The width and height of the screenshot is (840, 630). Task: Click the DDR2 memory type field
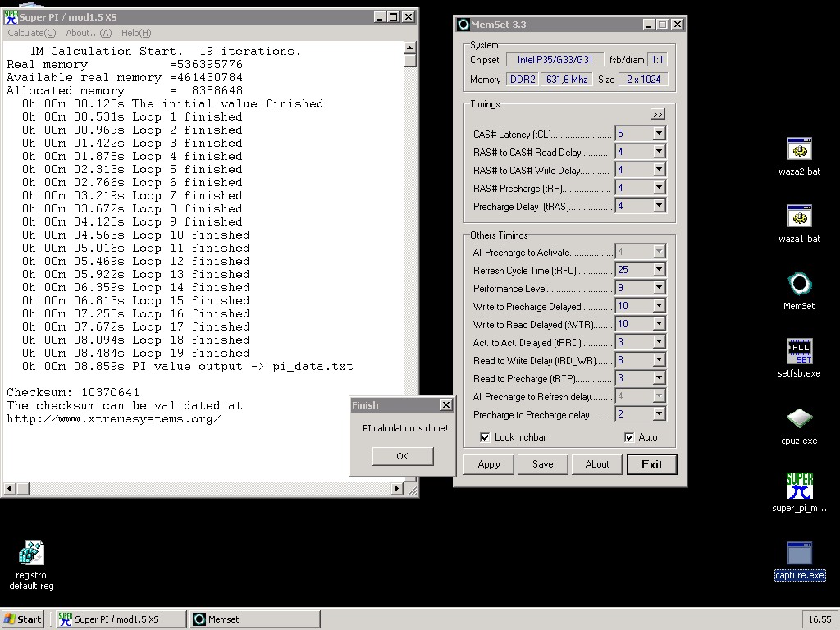click(x=523, y=80)
